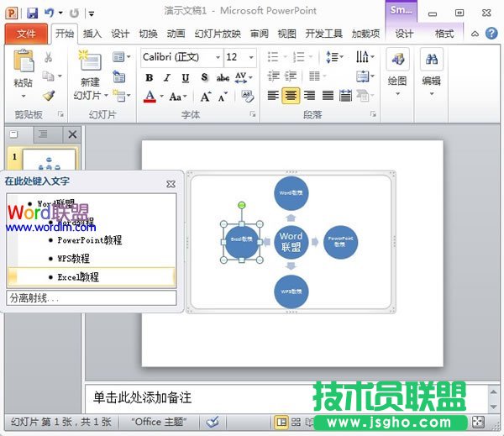Increase font size with large A icon
Viewport: 504px width, 436px height.
pos(206,97)
